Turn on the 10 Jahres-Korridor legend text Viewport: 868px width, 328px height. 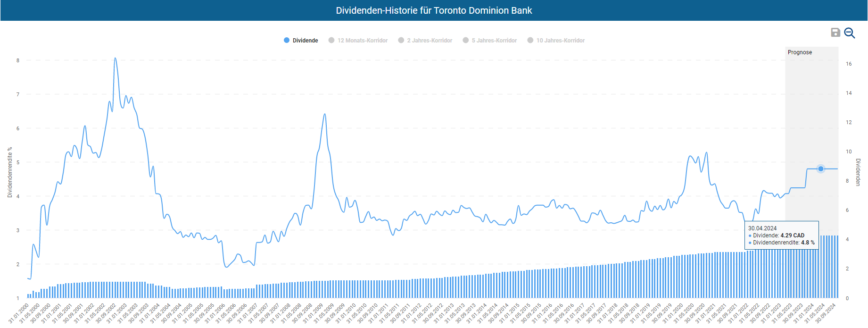(560, 41)
